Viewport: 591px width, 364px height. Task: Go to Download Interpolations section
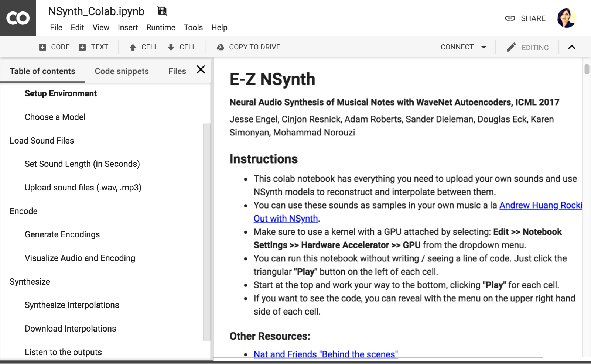tap(71, 329)
